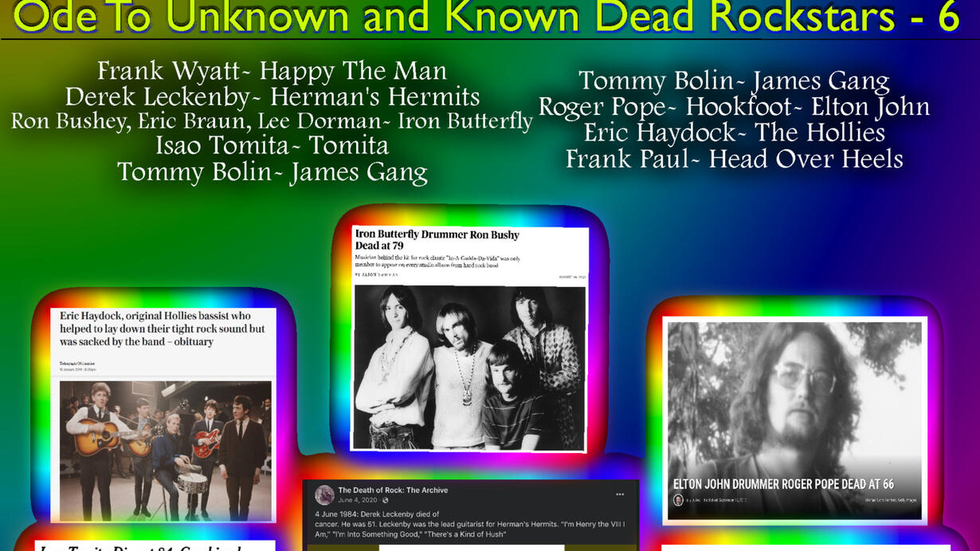980x551 pixels.
Task: Open the Iron Butterfly Drummer Ron Bushy headline
Action: point(437,240)
